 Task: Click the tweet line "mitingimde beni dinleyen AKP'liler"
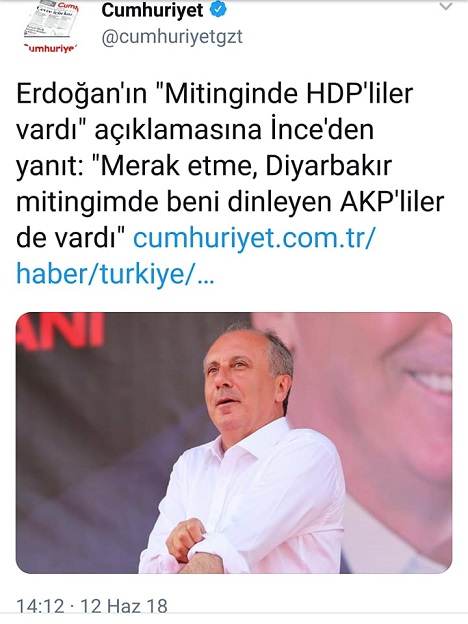coord(230,202)
